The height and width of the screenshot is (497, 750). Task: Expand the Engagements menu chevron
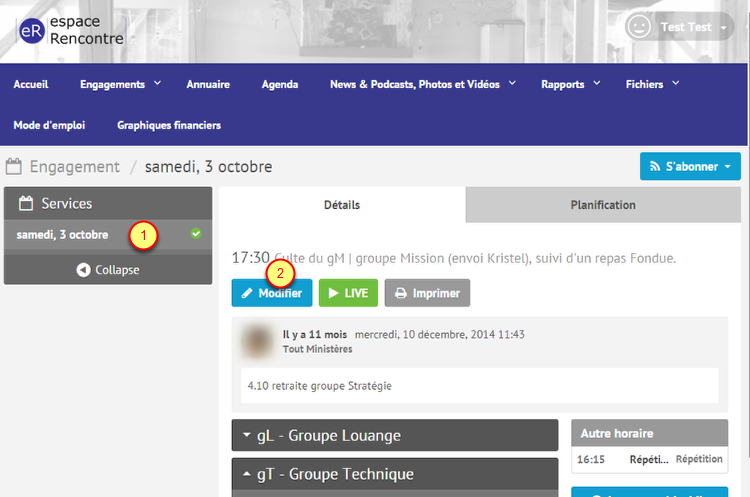tap(157, 83)
